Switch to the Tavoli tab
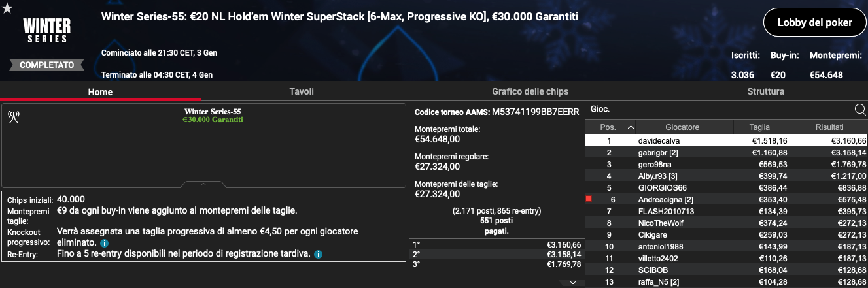 [x=302, y=91]
